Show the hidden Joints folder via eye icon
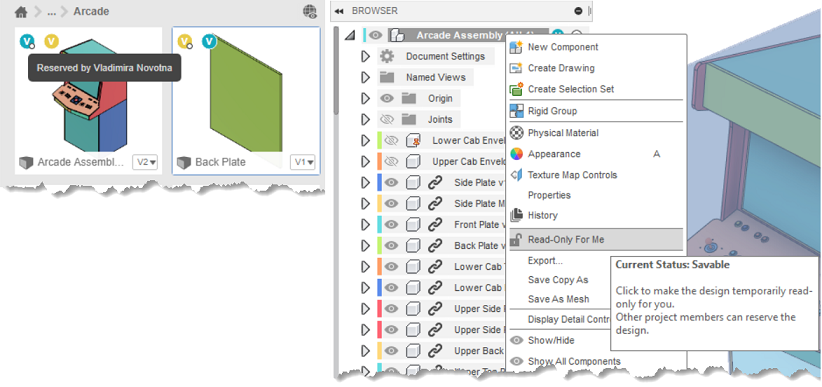Screen dimensions: 822x387 click(387, 120)
